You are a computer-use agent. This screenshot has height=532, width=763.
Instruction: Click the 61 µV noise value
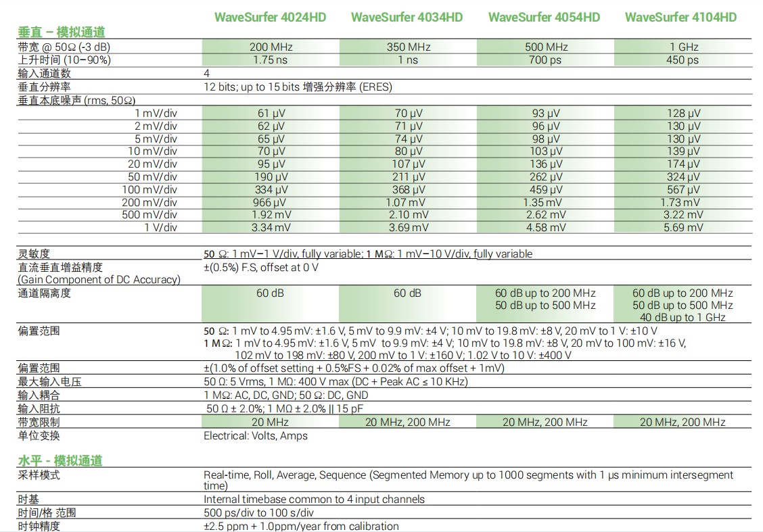(x=271, y=114)
